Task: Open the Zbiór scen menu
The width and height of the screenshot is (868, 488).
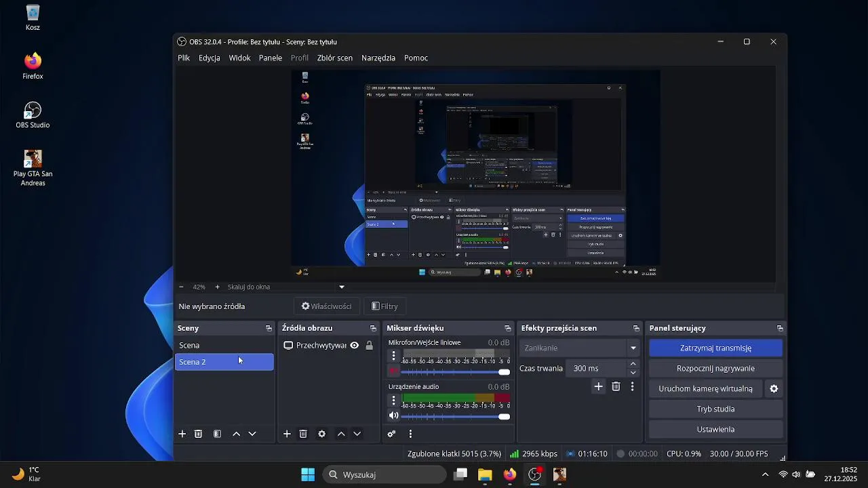Action: click(x=335, y=58)
